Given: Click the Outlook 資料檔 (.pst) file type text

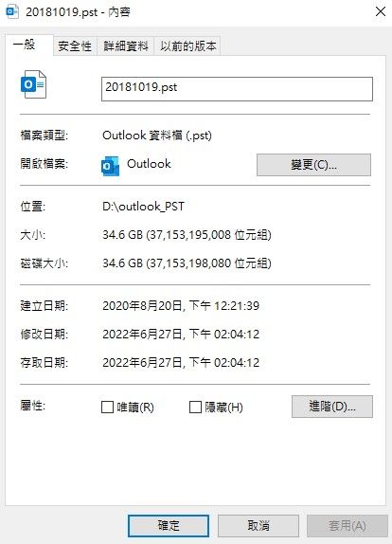Looking at the screenshot, I should (x=157, y=136).
